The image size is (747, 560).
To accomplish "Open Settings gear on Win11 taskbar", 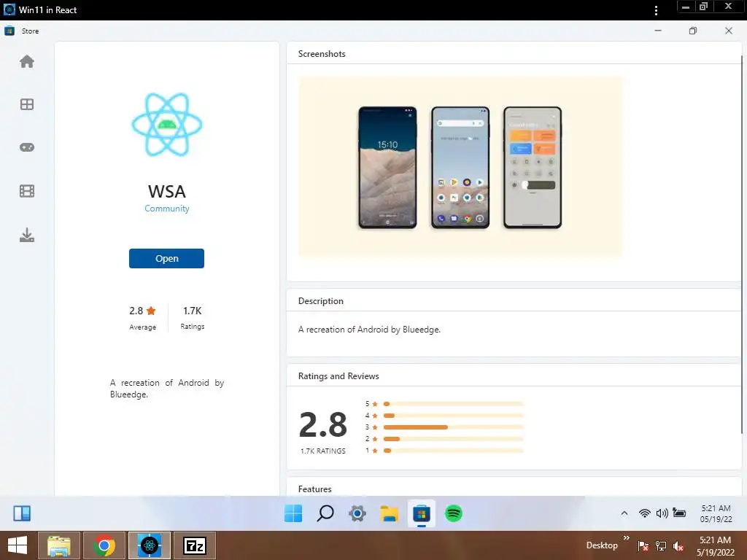I will tap(357, 513).
